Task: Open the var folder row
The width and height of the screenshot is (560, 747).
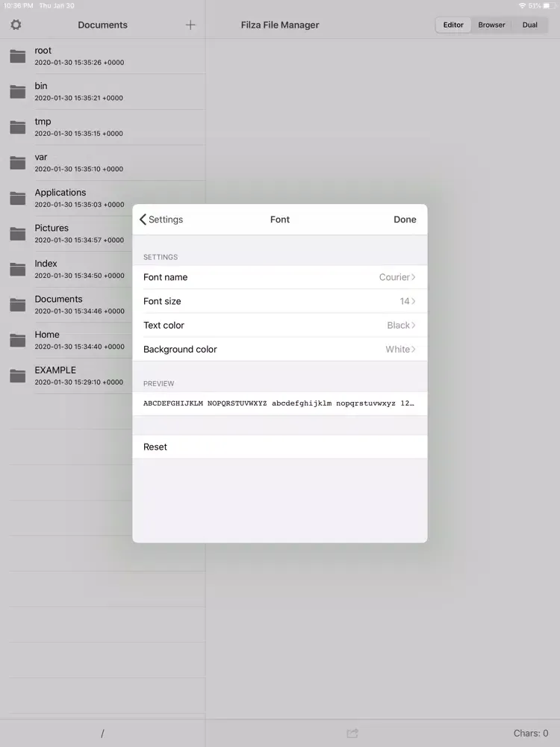Action: pos(102,162)
